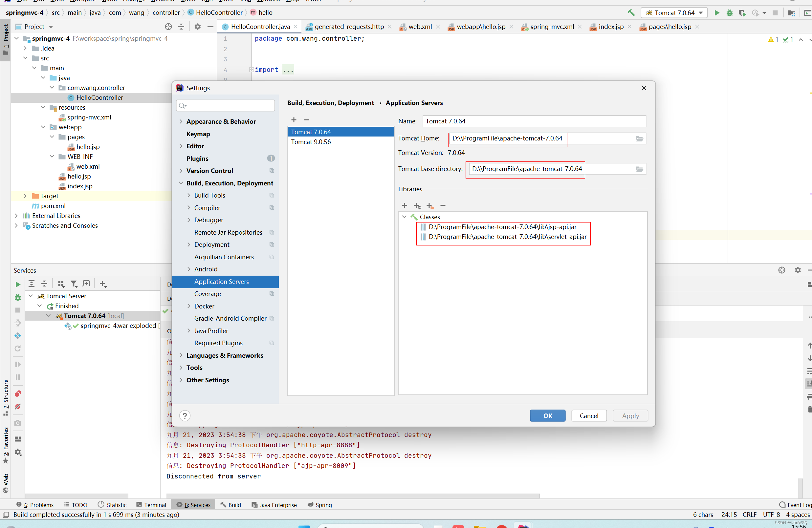
Task: Remove the selected application server
Action: (x=307, y=120)
